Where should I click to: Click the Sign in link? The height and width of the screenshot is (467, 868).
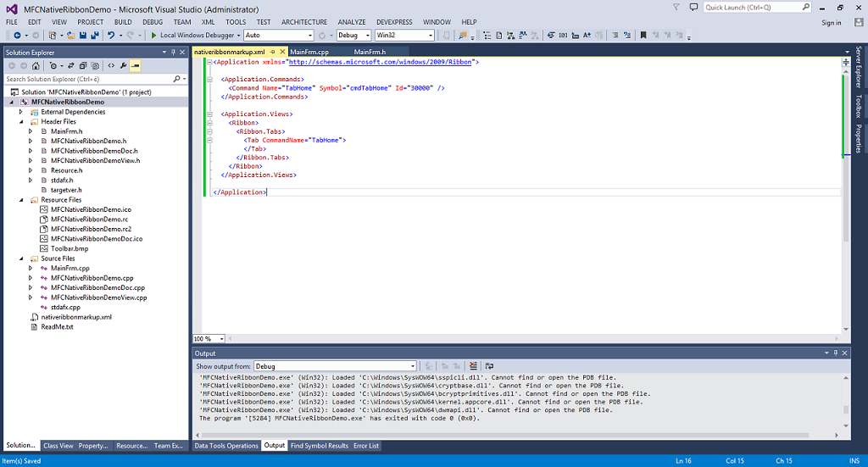(831, 23)
